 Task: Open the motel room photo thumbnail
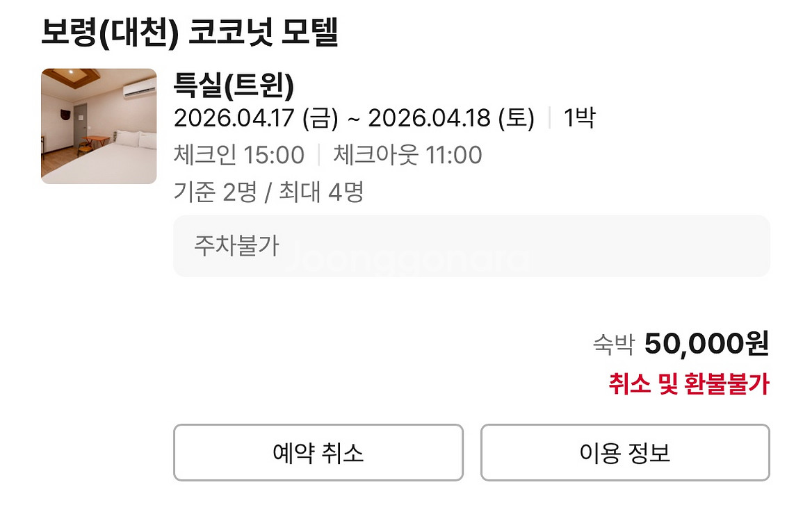[99, 126]
